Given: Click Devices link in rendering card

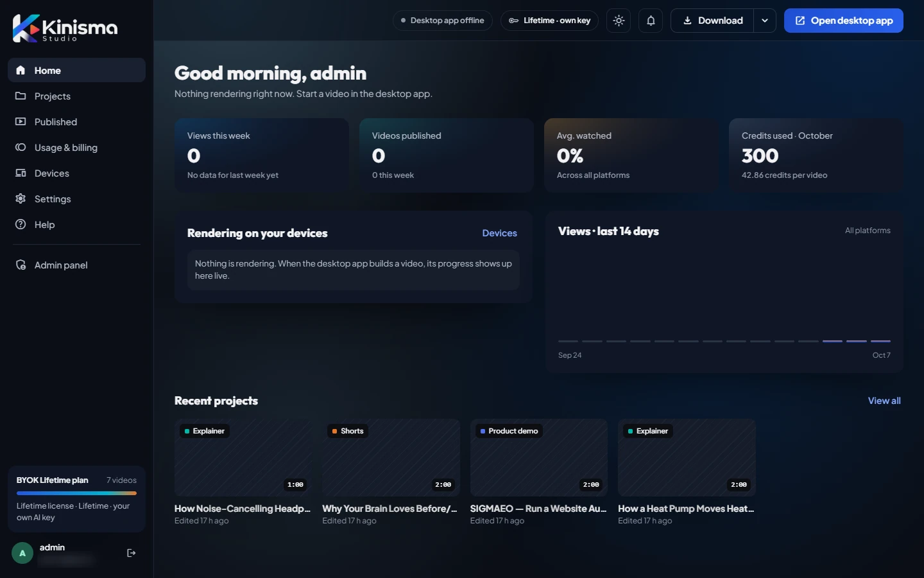Looking at the screenshot, I should pyautogui.click(x=499, y=233).
